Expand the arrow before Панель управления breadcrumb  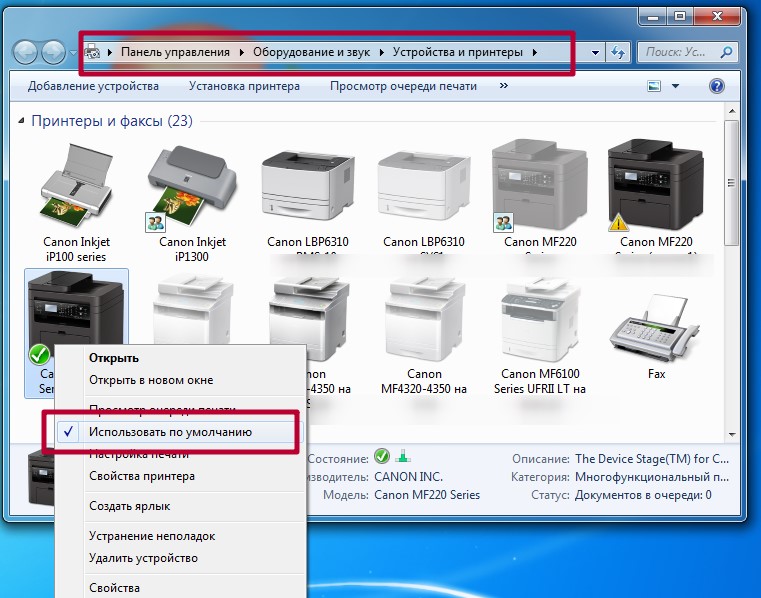point(110,52)
